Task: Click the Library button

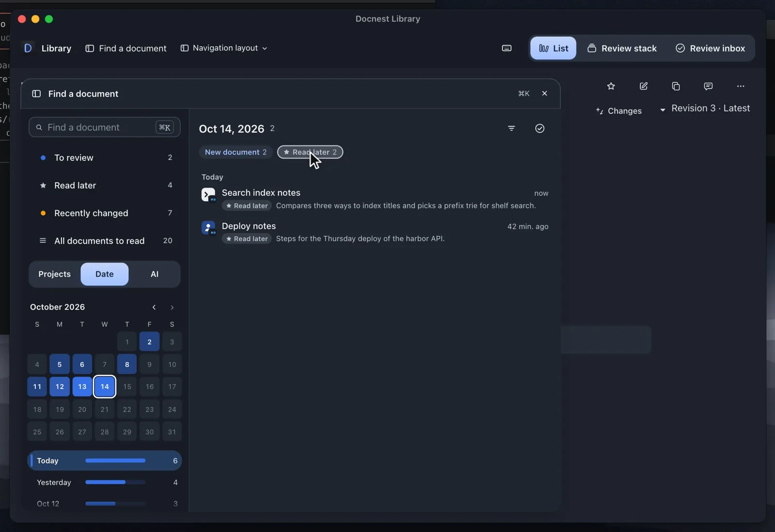Action: pos(56,48)
